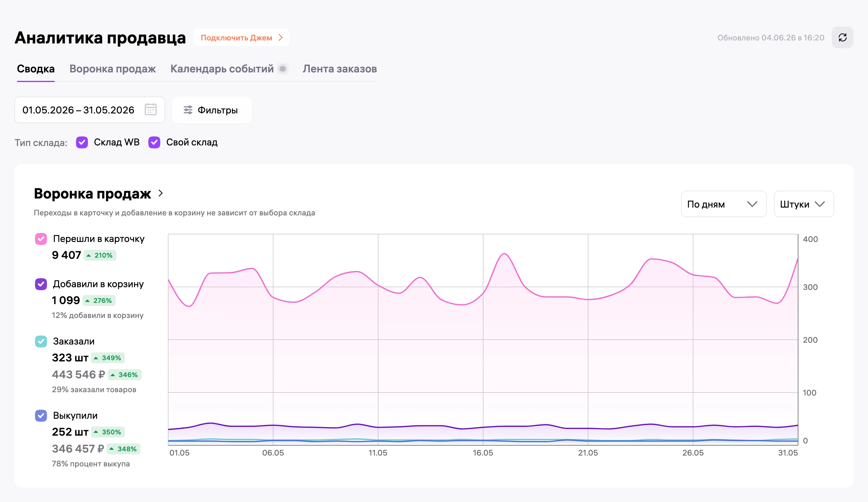Click arrow next to Воронка продаж heading
Image resolution: width=868 pixels, height=502 pixels.
point(161,193)
